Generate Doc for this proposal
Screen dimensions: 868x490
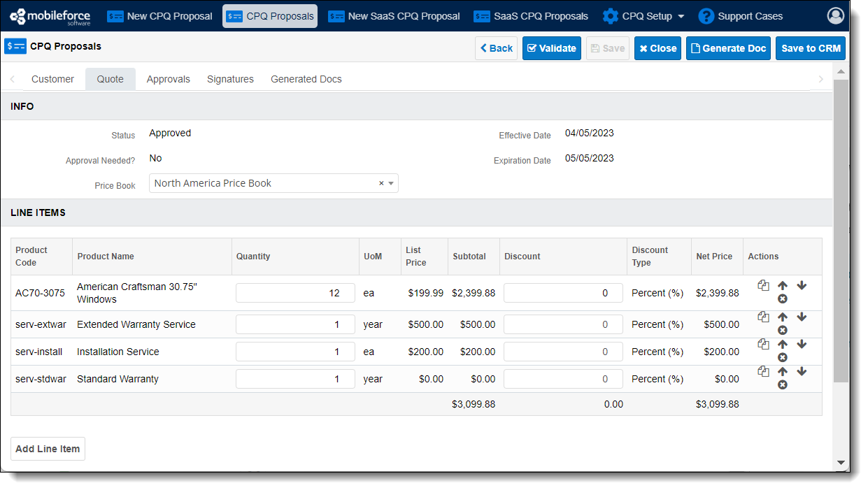point(728,48)
